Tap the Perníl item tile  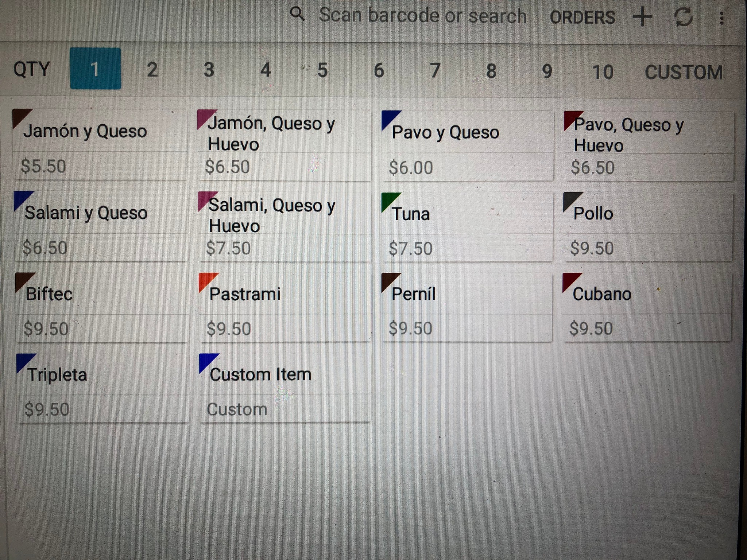click(466, 308)
